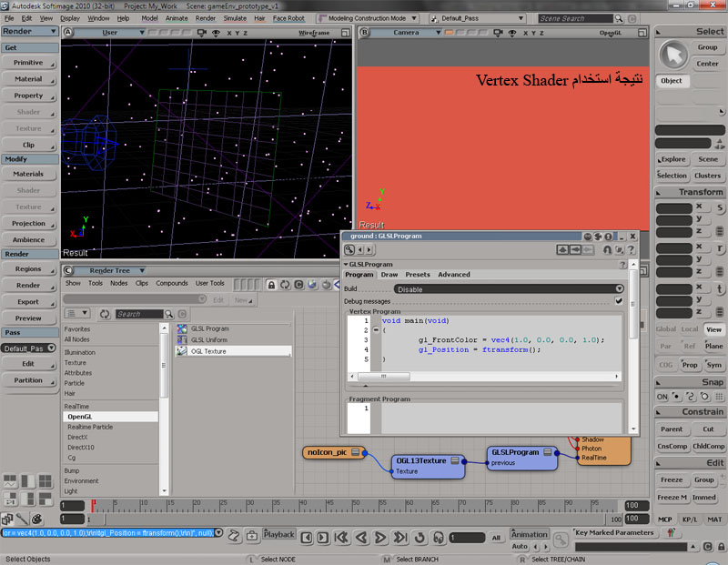The width and height of the screenshot is (728, 565).
Task: Jump to first frame in playback controls
Action: tap(342, 538)
